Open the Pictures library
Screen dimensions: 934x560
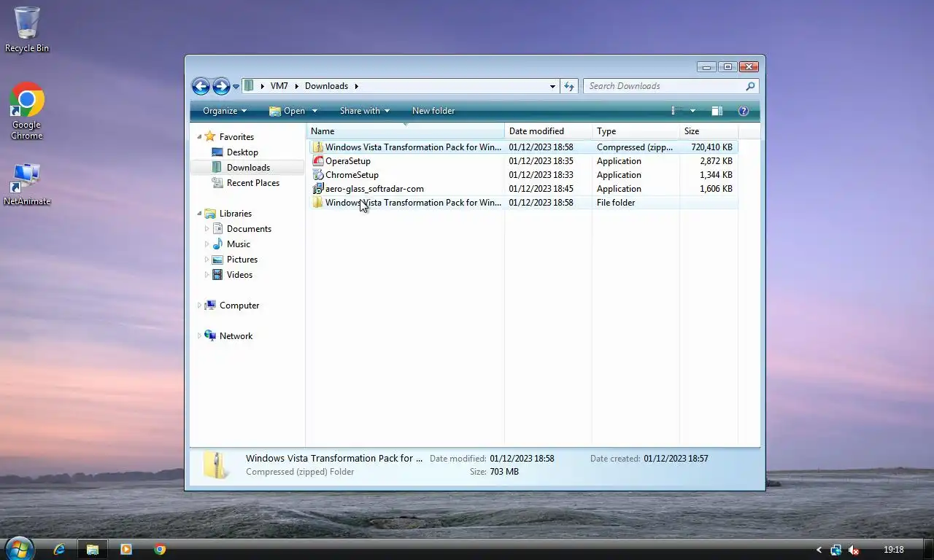[242, 260]
